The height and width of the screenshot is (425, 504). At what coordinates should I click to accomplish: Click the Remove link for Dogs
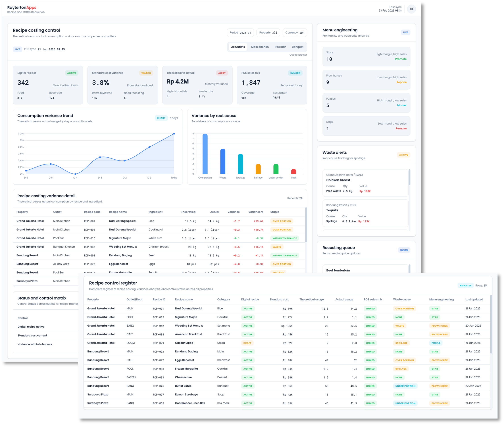coord(401,128)
